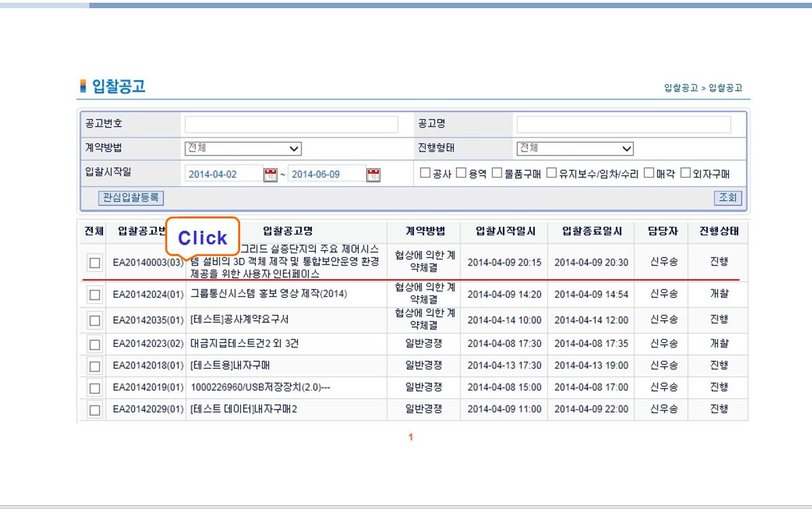Open bid number EA20142024(01)
Image resolution: width=812 pixels, height=512 pixels.
tap(148, 294)
